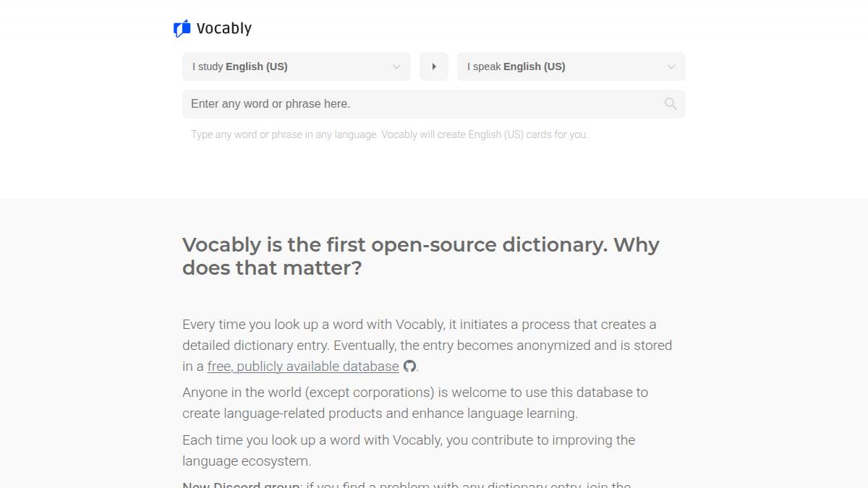868x488 pixels.
Task: Open the "I study English (US)" language selector
Action: click(x=289, y=67)
